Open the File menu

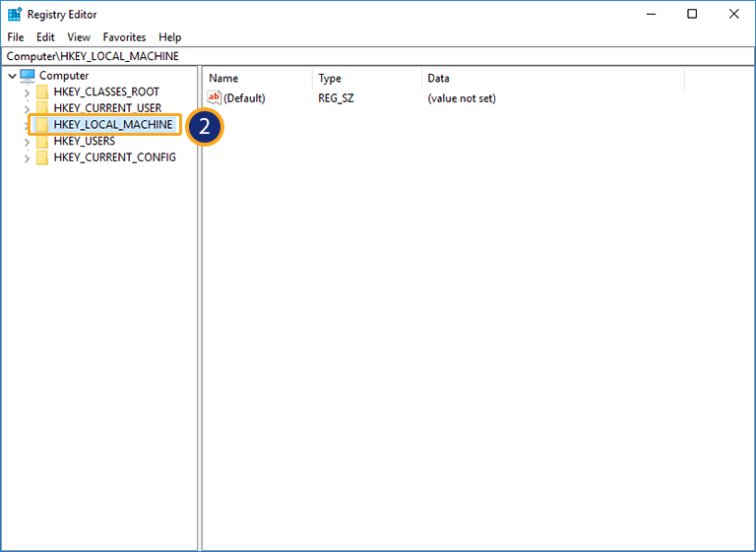coord(16,37)
